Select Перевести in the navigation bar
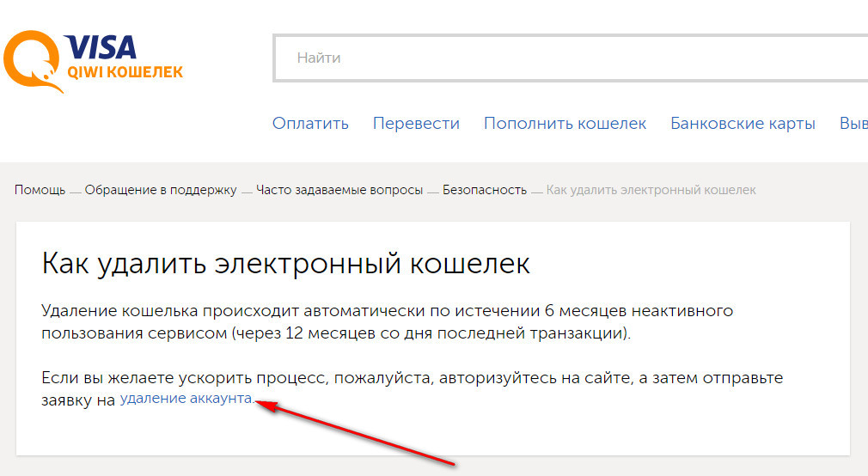868x476 pixels. (416, 124)
